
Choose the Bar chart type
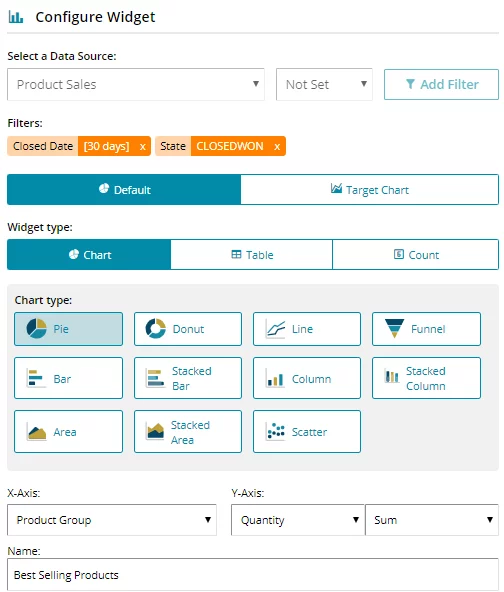pyautogui.click(x=68, y=378)
